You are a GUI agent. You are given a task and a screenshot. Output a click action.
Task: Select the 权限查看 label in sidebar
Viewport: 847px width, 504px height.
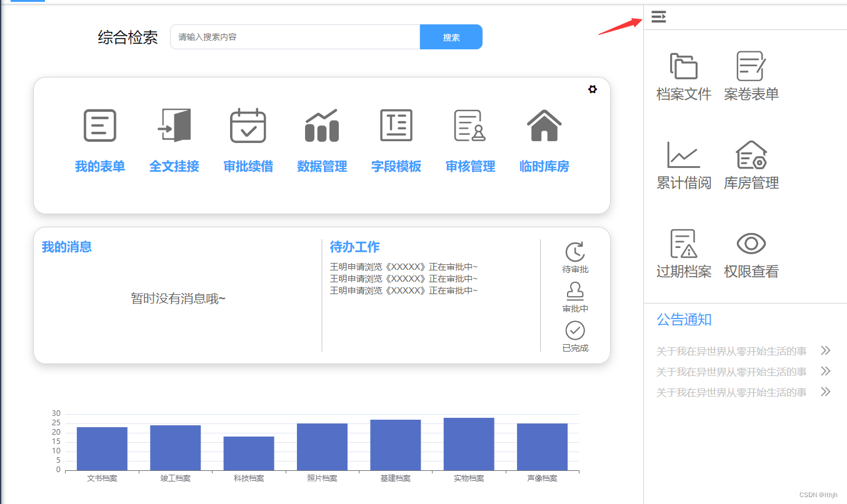tap(751, 272)
